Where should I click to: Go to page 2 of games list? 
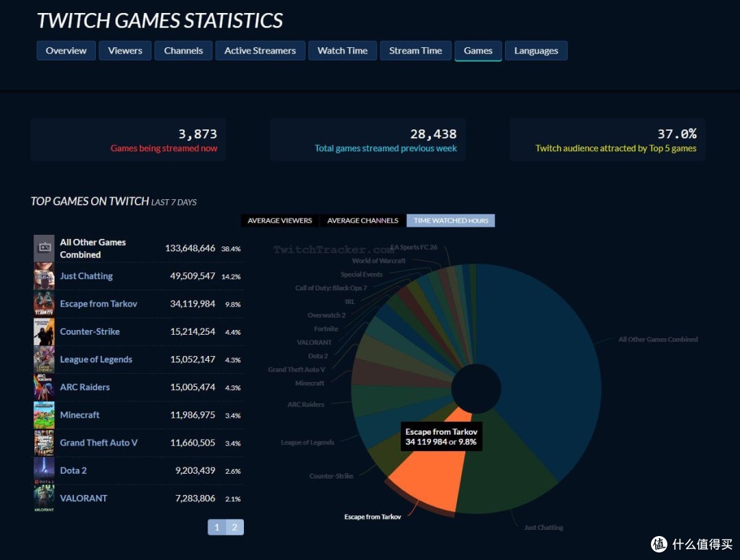point(234,527)
